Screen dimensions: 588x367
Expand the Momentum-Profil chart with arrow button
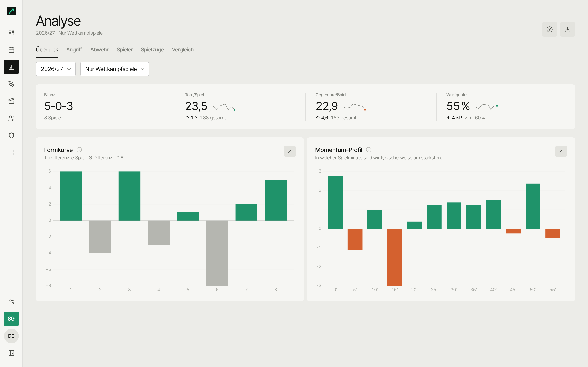point(561,151)
